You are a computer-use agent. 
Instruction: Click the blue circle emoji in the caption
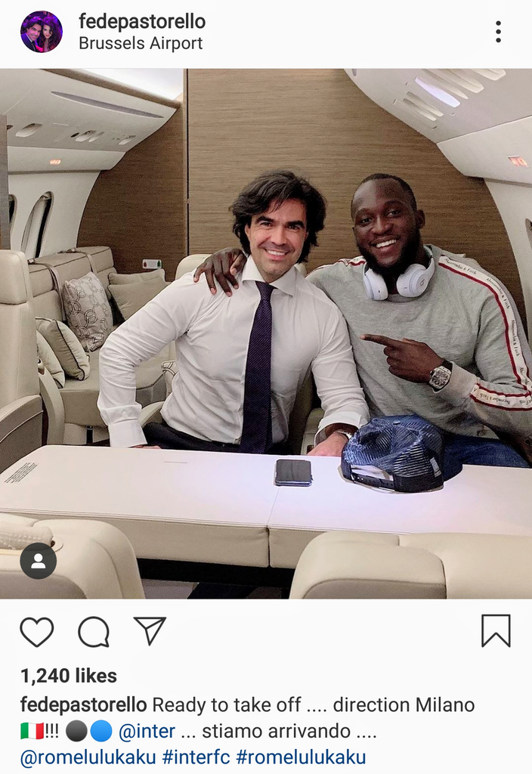click(101, 731)
